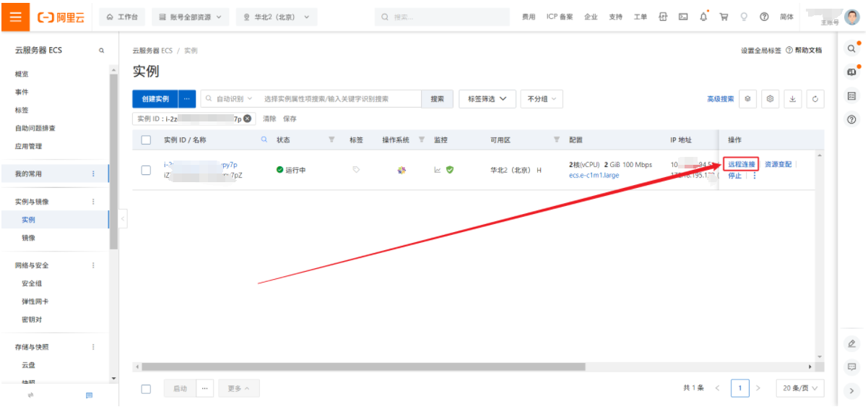The height and width of the screenshot is (420, 868).
Task: Click the Alibaba Cloud logo
Action: 61,17
